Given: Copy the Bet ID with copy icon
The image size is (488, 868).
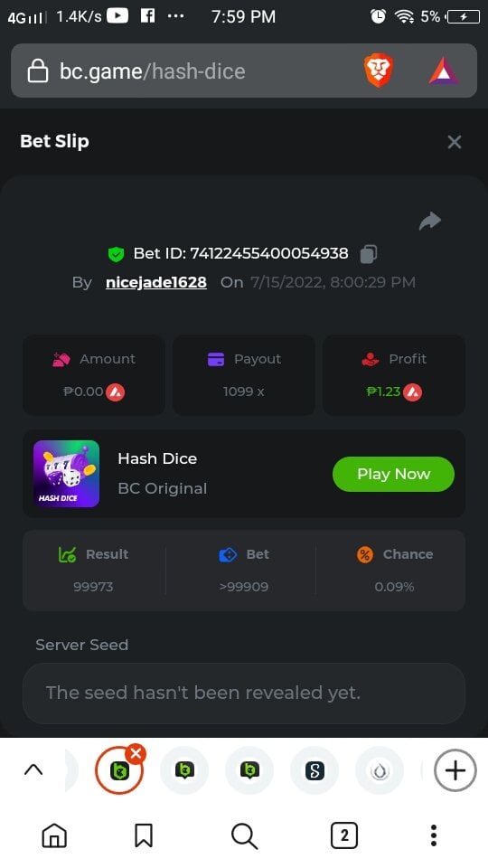Looking at the screenshot, I should (369, 254).
